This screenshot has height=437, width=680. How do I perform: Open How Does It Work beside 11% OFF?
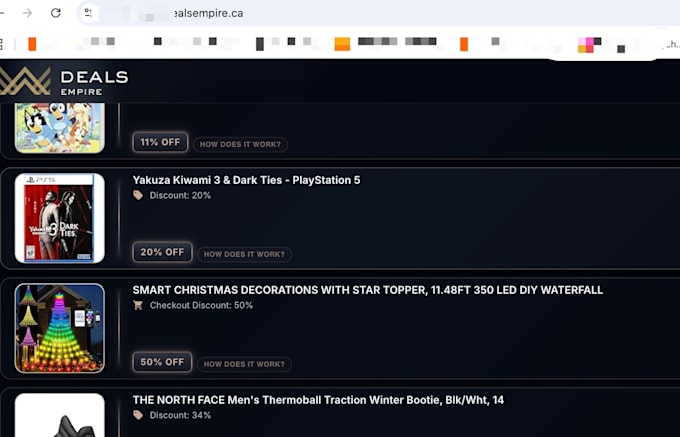[240, 144]
